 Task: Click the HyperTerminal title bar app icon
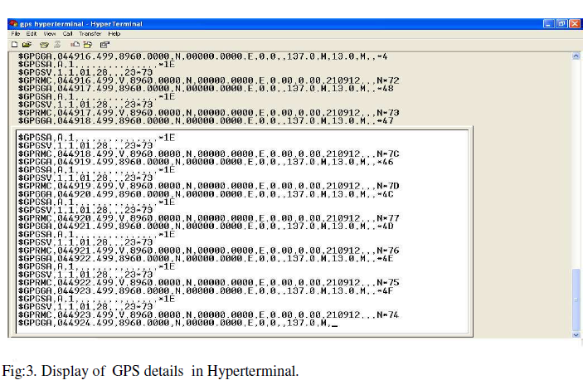(x=13, y=23)
